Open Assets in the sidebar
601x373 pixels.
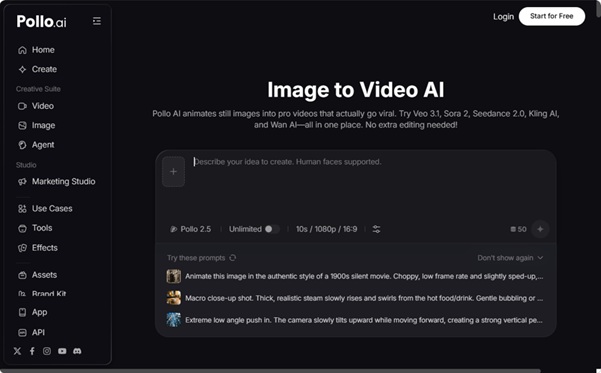37,275
